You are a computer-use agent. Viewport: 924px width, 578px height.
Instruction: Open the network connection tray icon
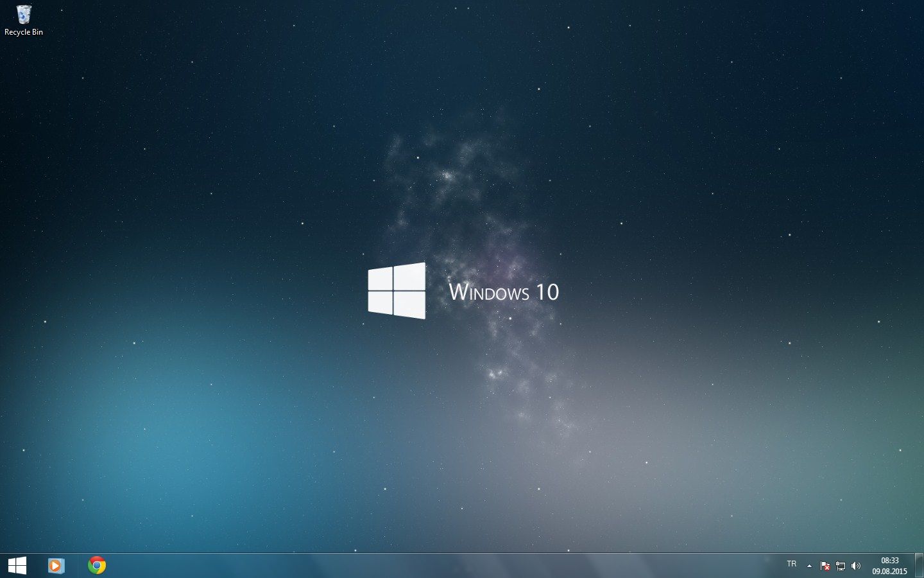tap(841, 566)
